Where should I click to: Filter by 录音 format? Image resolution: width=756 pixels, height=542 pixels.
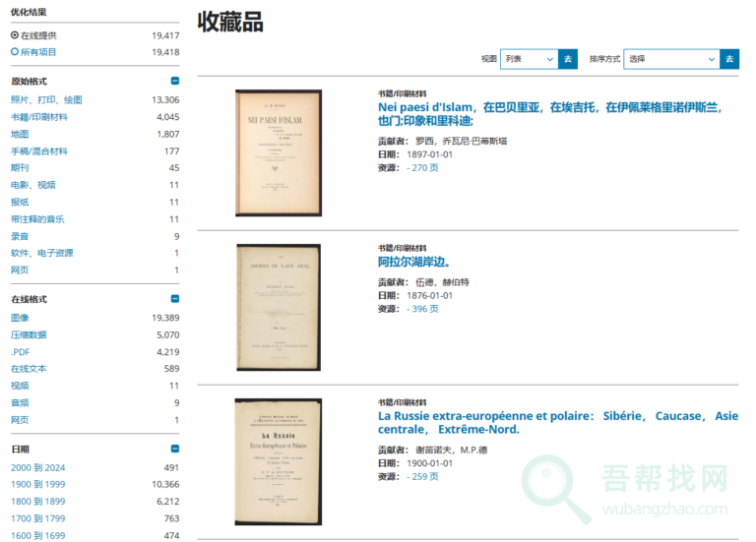point(20,236)
